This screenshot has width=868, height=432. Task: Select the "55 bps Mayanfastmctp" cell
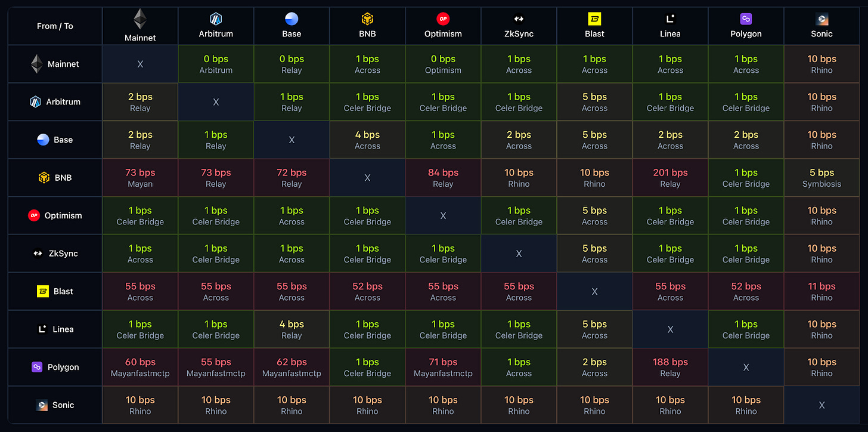point(216,367)
